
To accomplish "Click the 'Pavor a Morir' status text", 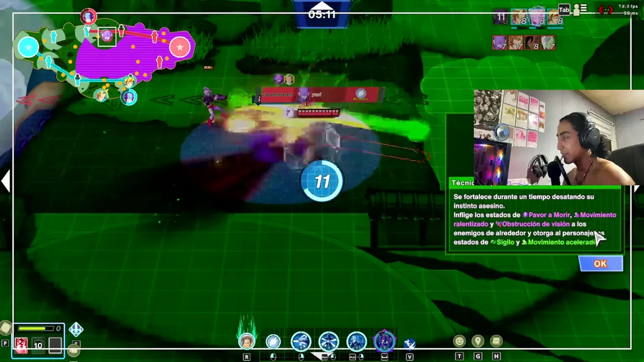I will point(549,215).
